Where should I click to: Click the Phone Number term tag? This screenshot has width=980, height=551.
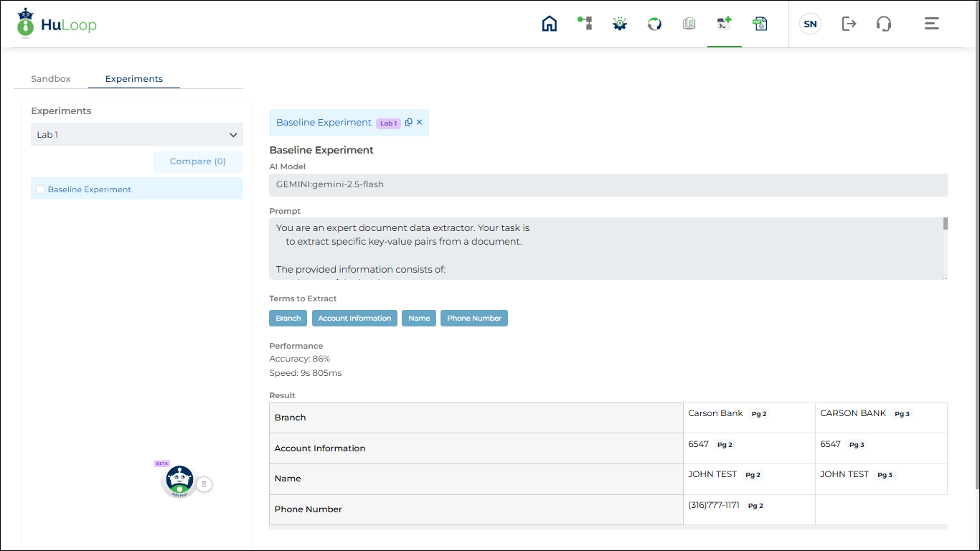[x=474, y=319]
